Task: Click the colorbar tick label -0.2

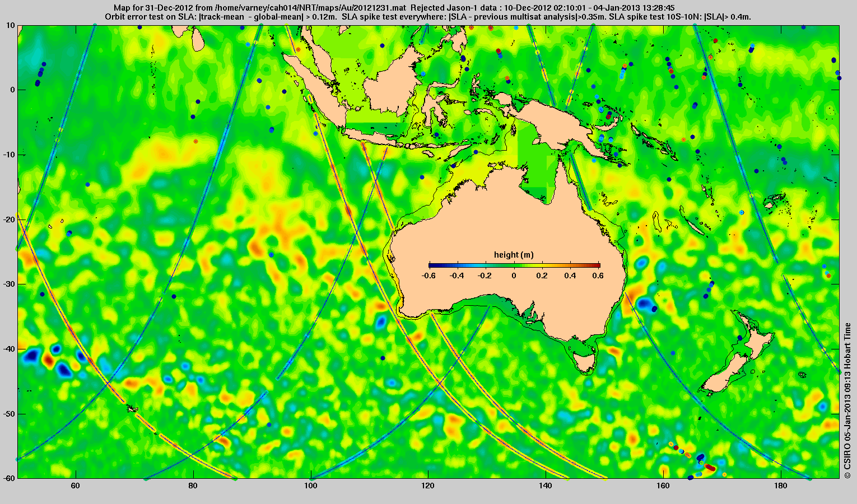Action: pyautogui.click(x=486, y=276)
